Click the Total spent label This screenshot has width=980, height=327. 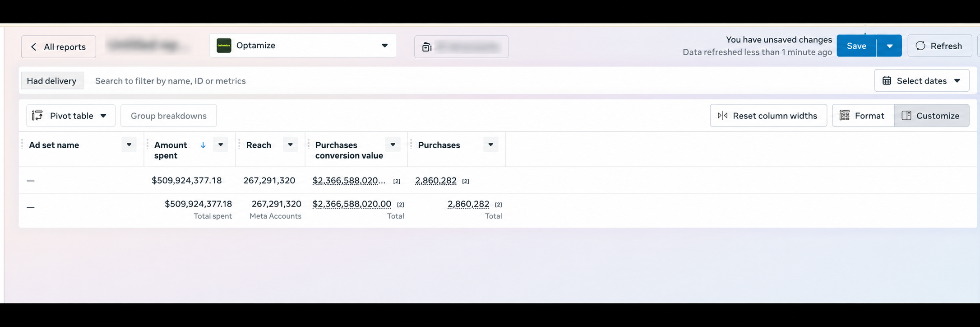(213, 216)
